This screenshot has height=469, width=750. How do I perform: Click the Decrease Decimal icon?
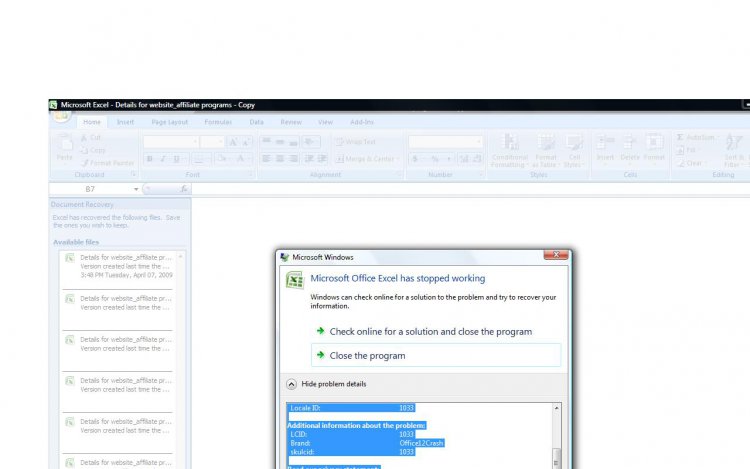click(x=477, y=159)
